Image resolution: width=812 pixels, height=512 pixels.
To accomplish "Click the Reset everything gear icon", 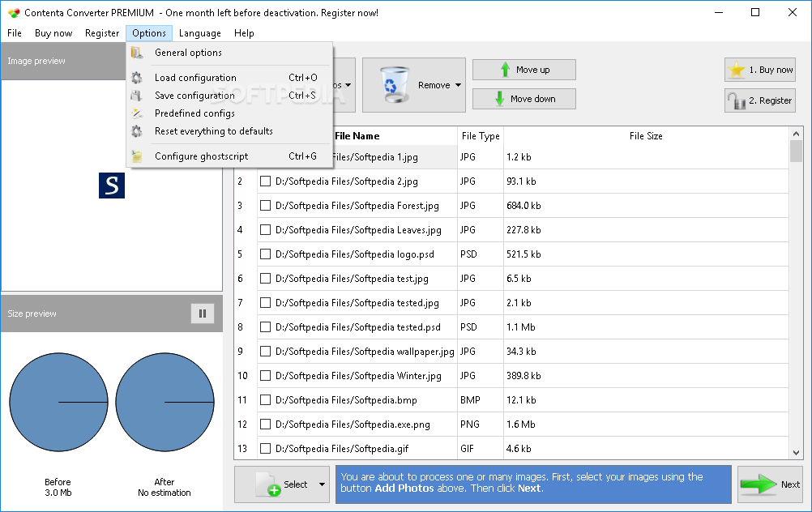I will point(137,131).
